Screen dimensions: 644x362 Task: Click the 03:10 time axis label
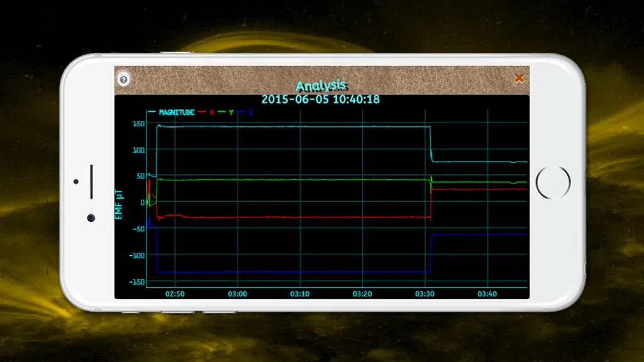(300, 294)
